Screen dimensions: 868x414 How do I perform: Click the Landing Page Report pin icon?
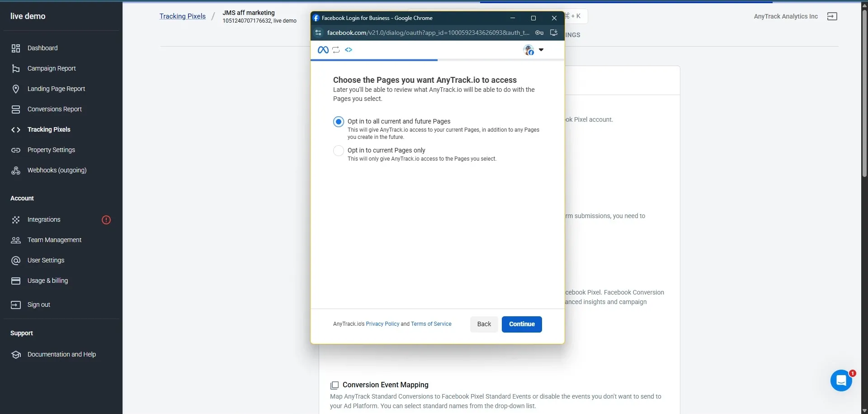click(16, 89)
